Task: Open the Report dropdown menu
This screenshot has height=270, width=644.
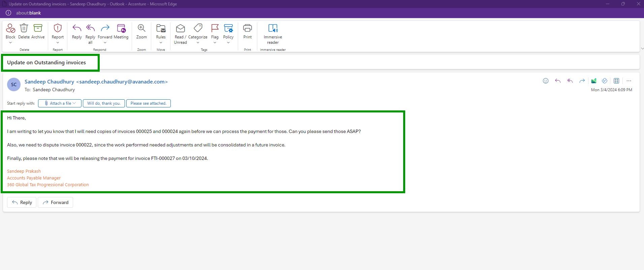Action: pos(58,43)
